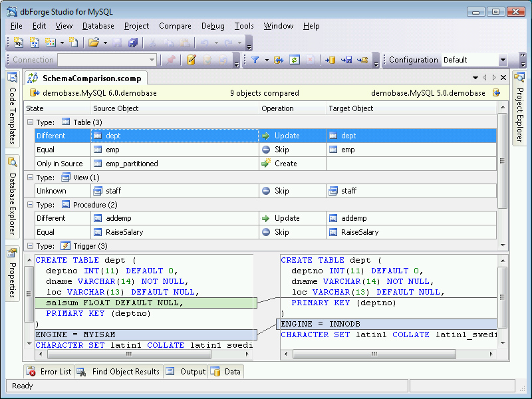Click the swap source and target icon

(x=279, y=60)
